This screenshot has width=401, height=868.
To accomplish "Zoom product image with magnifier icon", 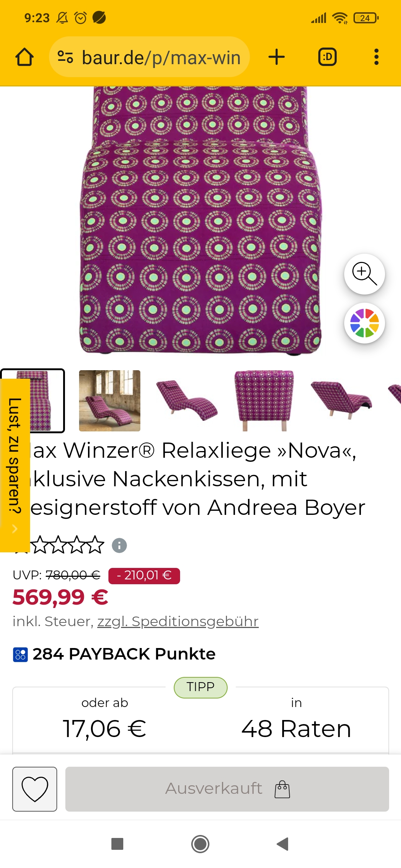I will tap(365, 274).
